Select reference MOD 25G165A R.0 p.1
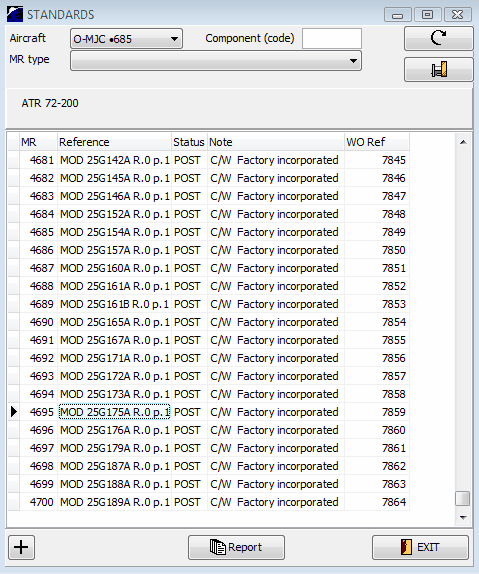 coord(114,322)
